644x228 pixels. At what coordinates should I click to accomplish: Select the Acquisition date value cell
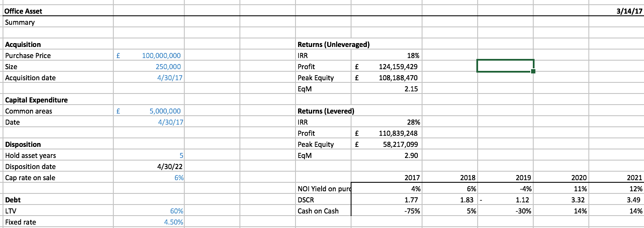(148, 78)
